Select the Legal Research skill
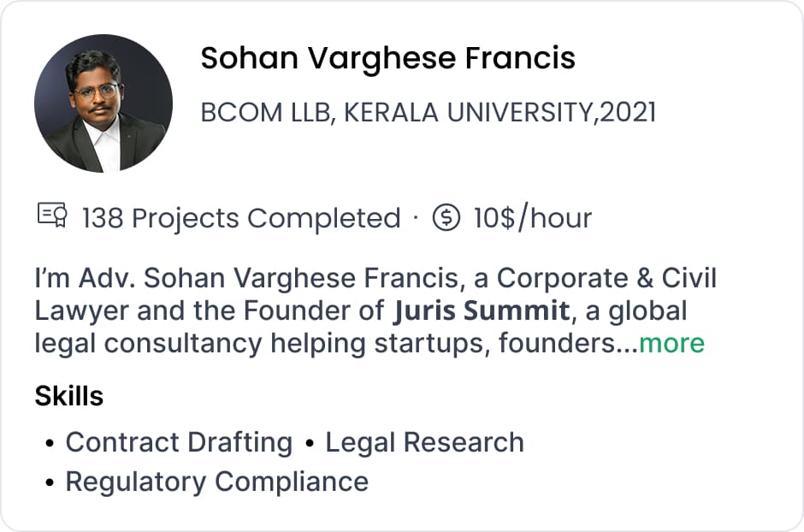This screenshot has width=804, height=532. pyautogui.click(x=424, y=442)
